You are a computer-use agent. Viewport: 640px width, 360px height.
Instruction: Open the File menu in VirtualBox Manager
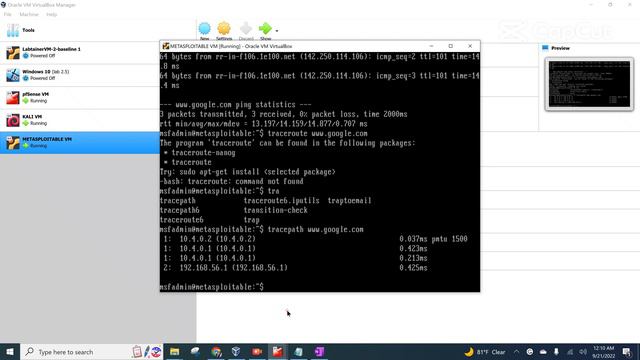tap(7, 14)
